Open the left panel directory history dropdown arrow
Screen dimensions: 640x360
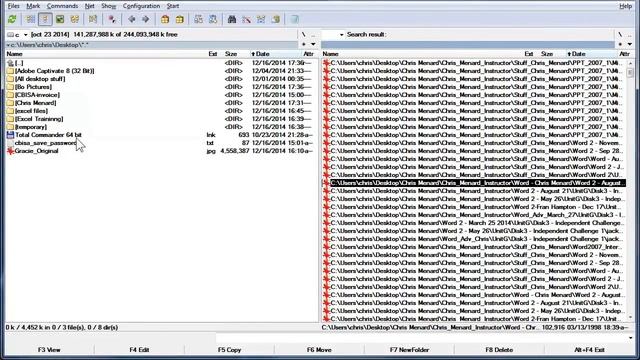pyautogui.click(x=313, y=44)
